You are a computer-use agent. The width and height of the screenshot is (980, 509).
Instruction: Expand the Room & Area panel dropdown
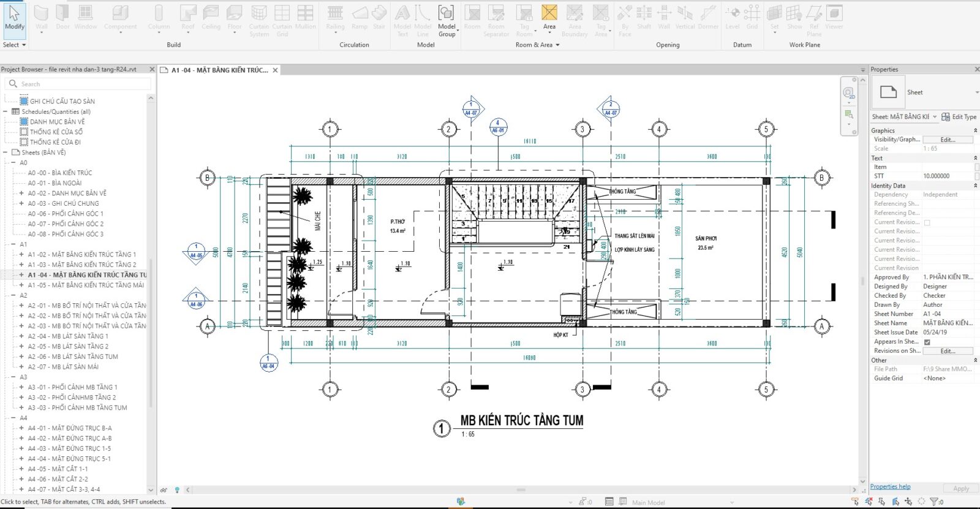tap(537, 45)
